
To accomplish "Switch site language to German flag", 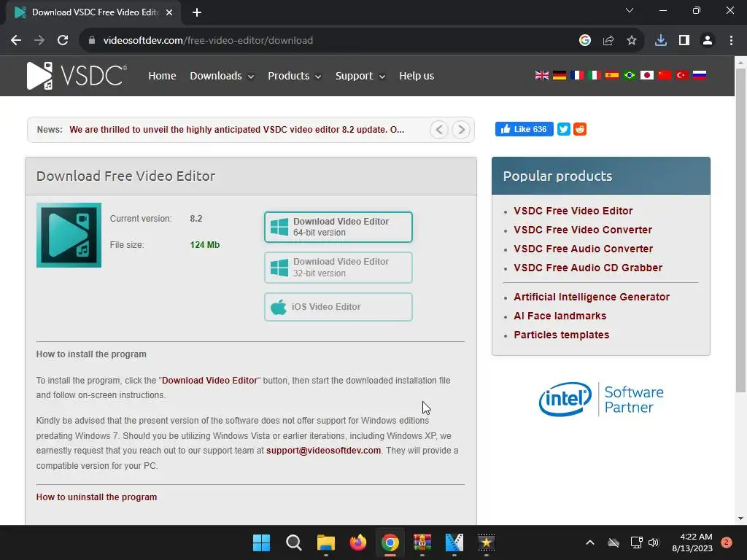I will coord(560,75).
